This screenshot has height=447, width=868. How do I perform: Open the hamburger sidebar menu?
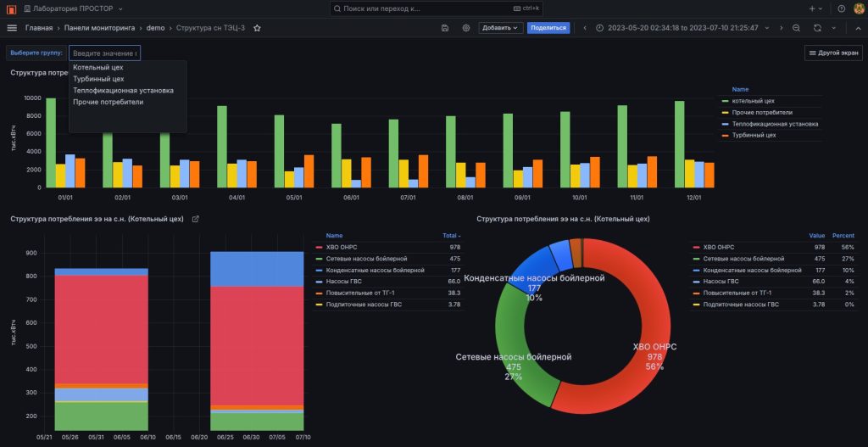12,28
